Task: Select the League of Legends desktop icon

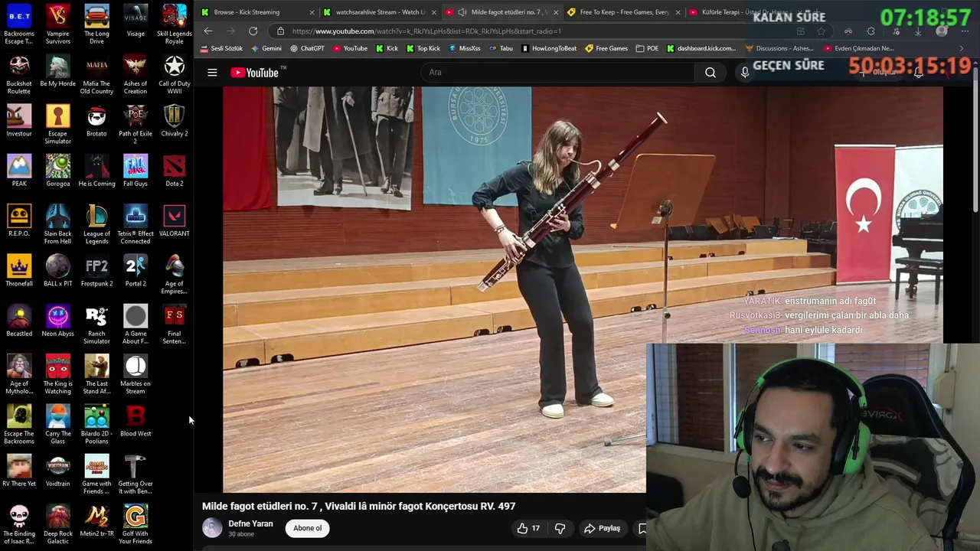Action: click(96, 224)
